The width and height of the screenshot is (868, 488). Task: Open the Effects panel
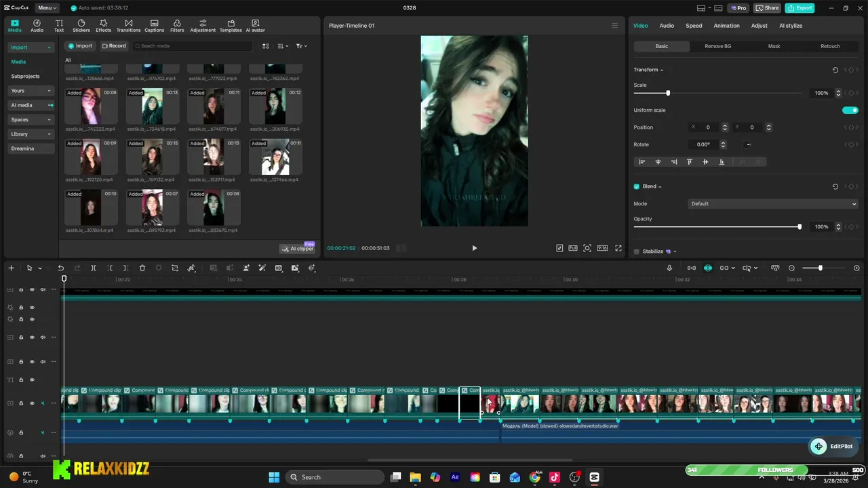(x=103, y=26)
